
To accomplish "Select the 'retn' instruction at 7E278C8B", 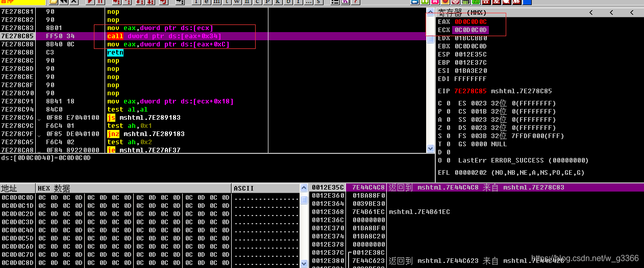I will (115, 52).
